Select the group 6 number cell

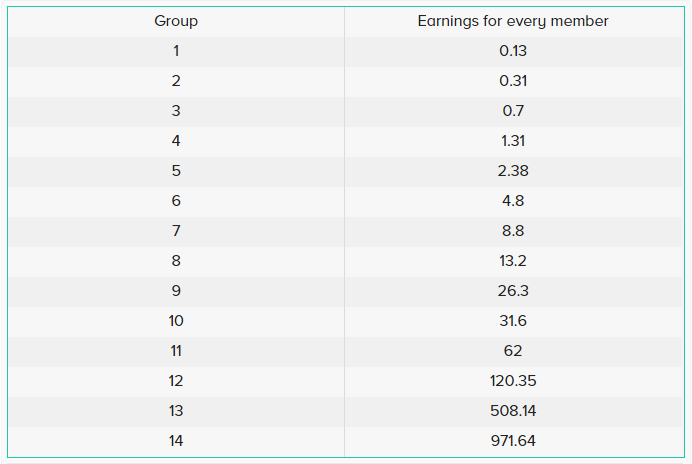pyautogui.click(x=176, y=201)
